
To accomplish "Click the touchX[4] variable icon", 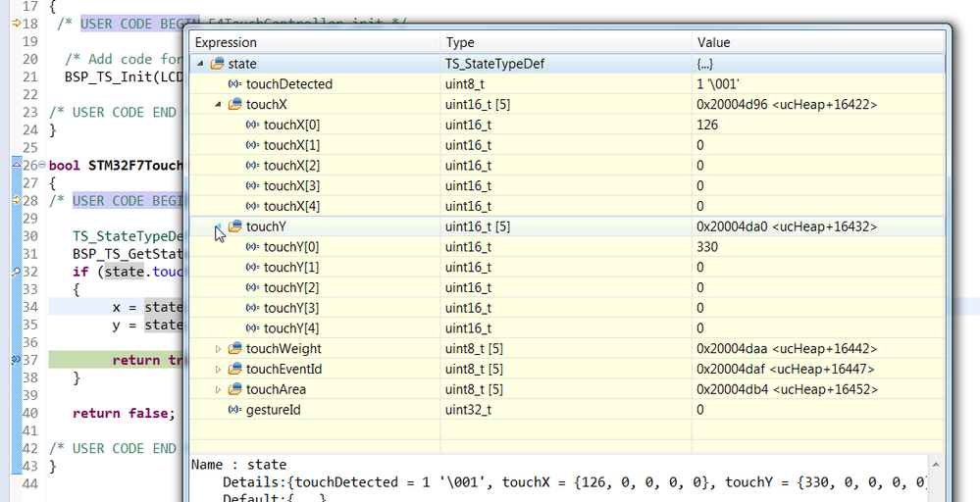I will (x=252, y=206).
